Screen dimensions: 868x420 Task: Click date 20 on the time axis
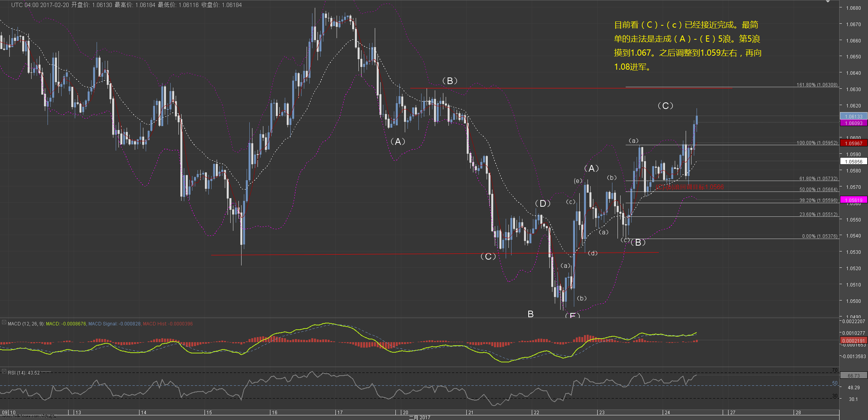[x=405, y=412]
